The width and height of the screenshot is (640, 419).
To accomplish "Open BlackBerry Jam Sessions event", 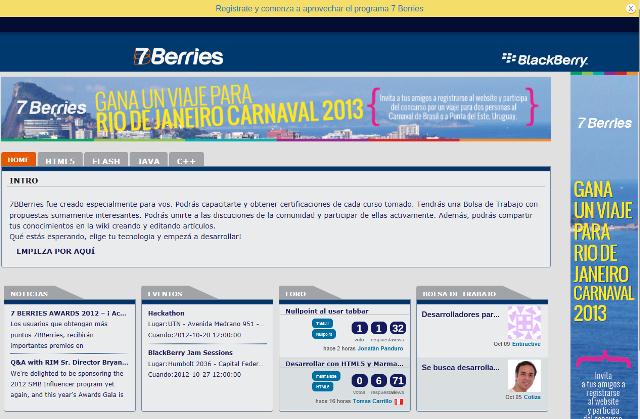I will [190, 352].
